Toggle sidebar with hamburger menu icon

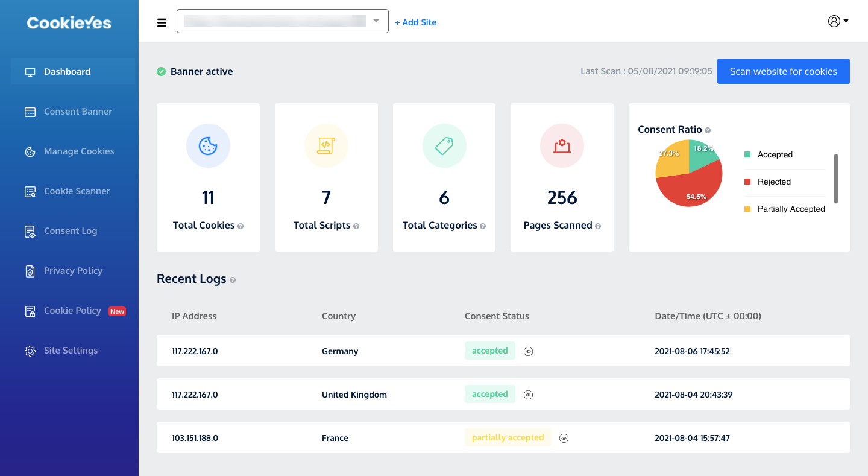point(162,23)
